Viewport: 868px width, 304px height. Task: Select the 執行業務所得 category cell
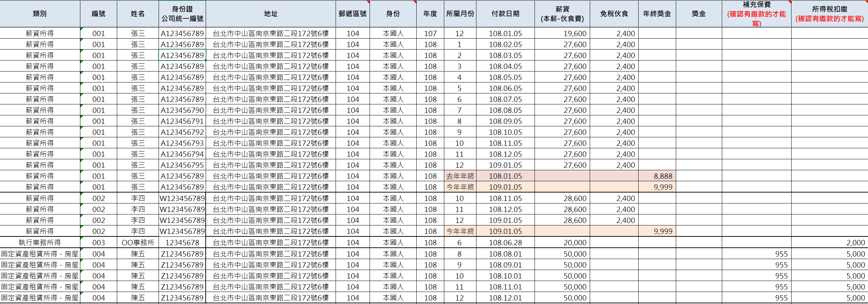40,242
